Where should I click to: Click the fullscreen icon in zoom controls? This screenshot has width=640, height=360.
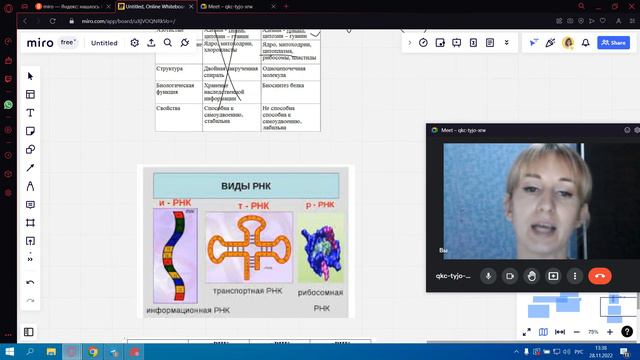click(x=527, y=332)
